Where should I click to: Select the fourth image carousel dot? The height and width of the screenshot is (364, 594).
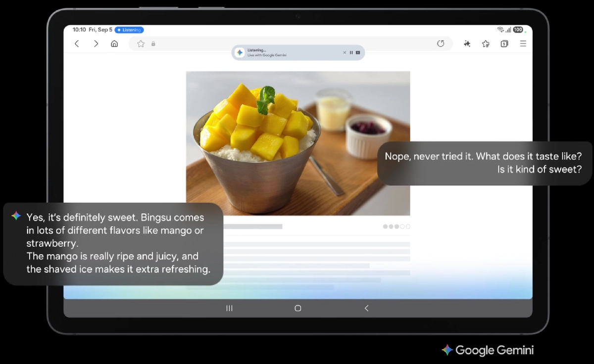tap(402, 227)
